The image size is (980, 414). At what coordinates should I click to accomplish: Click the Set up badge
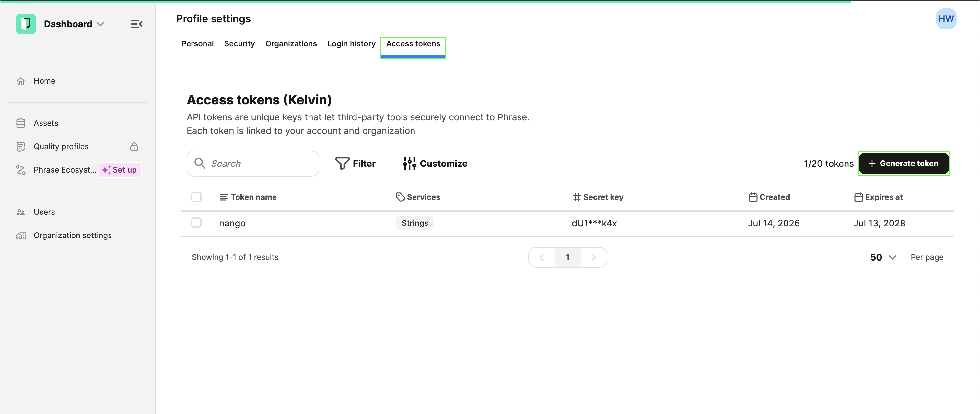click(120, 170)
